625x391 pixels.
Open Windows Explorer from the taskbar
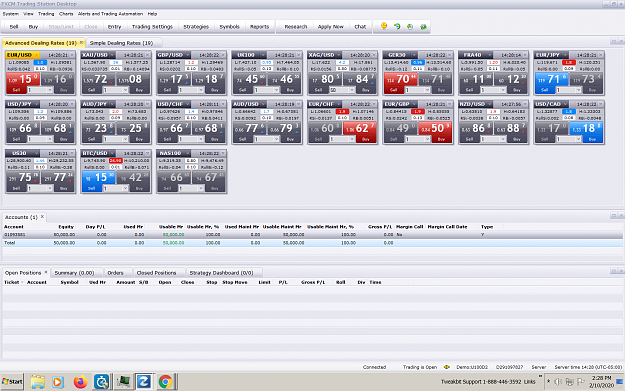pos(37,382)
